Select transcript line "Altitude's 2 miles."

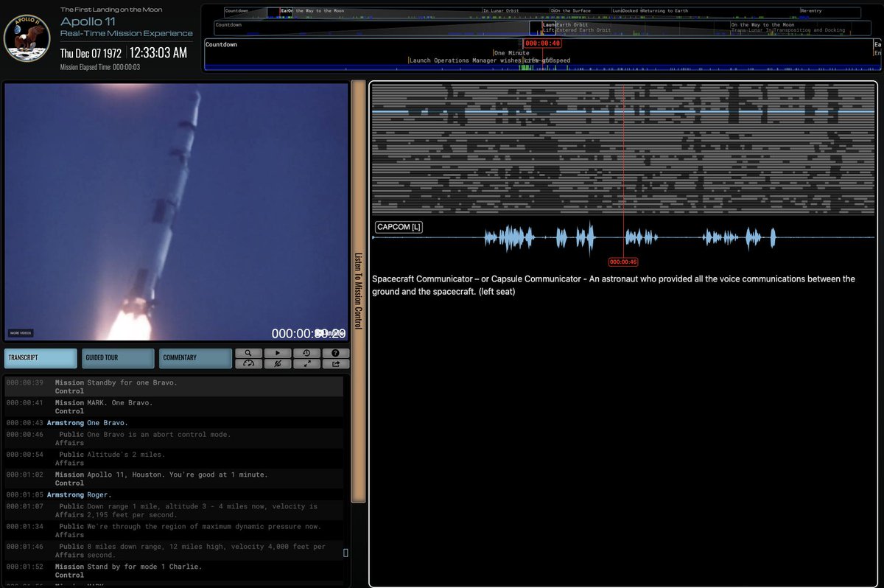pos(174,458)
